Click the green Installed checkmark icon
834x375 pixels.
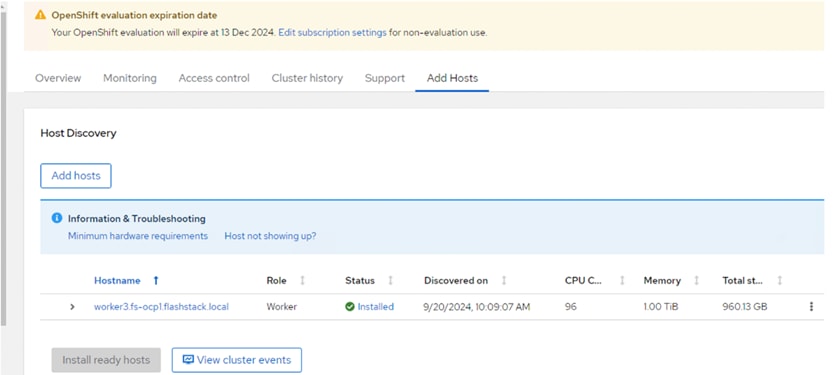point(349,307)
